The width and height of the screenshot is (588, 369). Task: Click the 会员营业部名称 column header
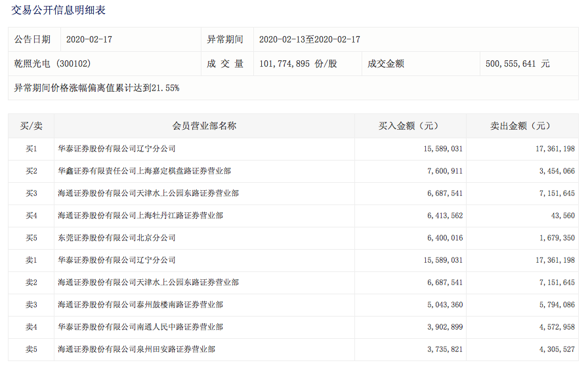[x=204, y=126]
